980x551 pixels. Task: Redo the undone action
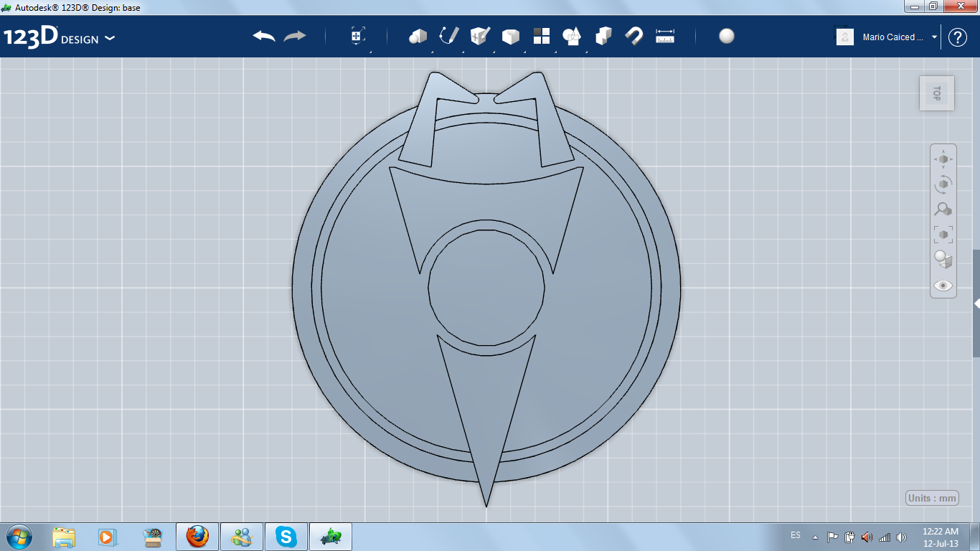pos(295,36)
